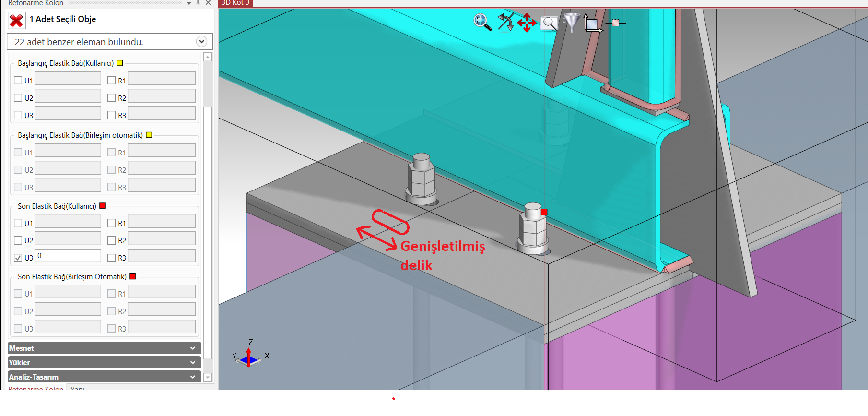Click the zoom extents magnifier icon

[482, 22]
